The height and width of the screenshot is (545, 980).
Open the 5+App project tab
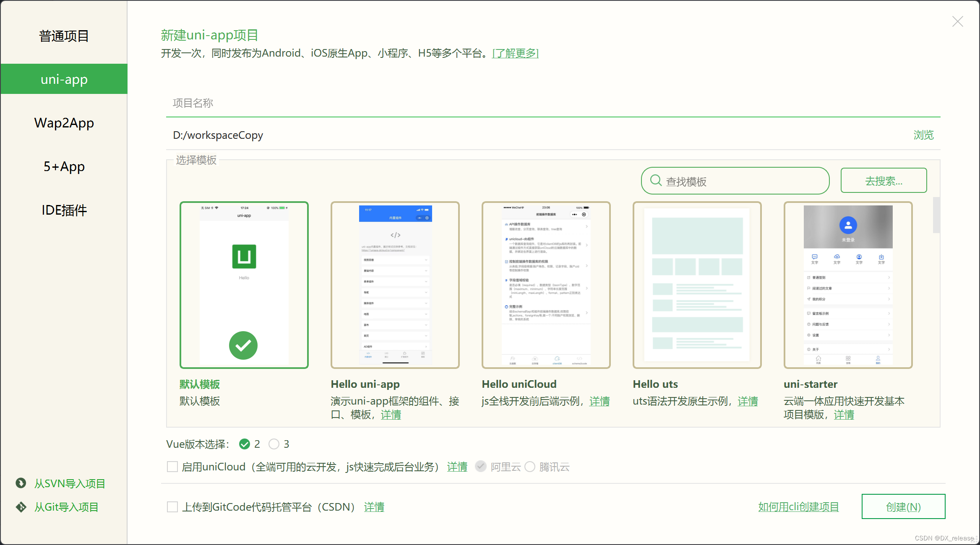pos(64,166)
